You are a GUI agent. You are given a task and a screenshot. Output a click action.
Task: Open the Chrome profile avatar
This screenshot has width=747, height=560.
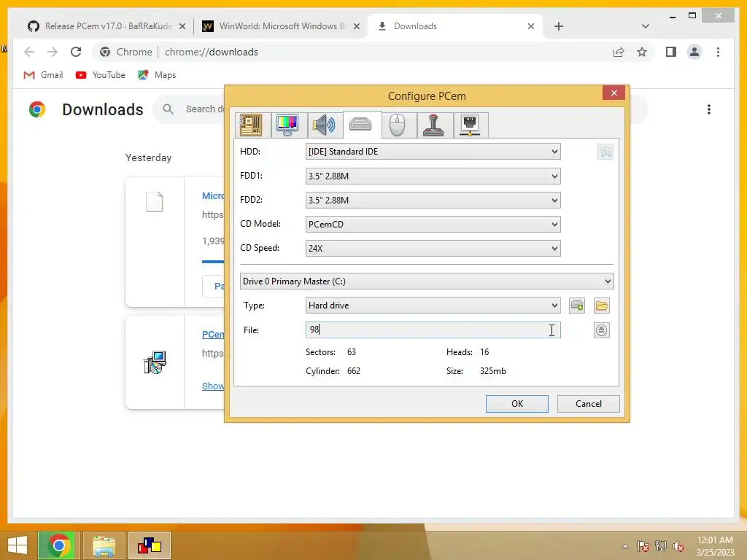(x=694, y=52)
